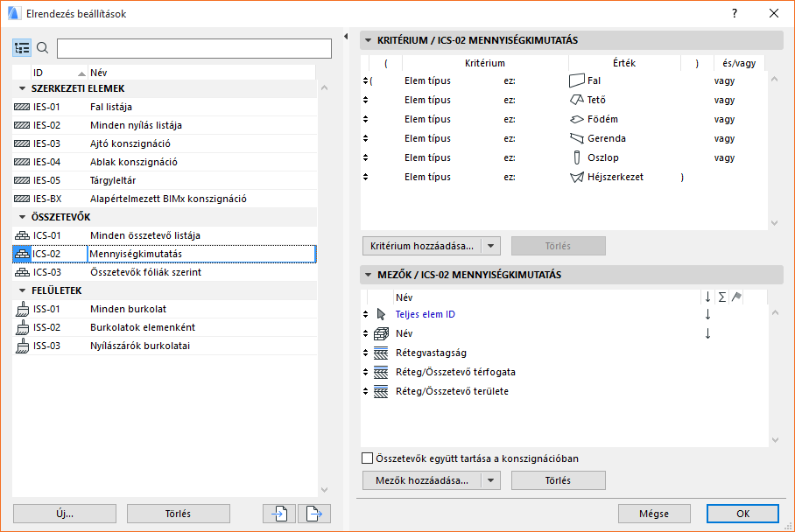Click into the scheme search input field

(x=193, y=48)
